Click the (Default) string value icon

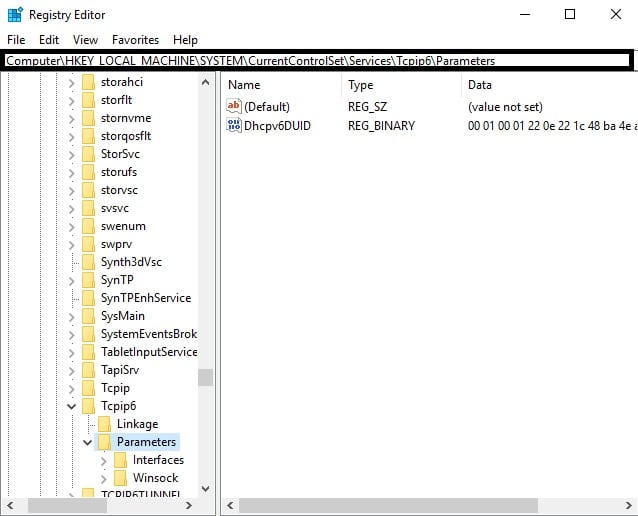coord(234,107)
